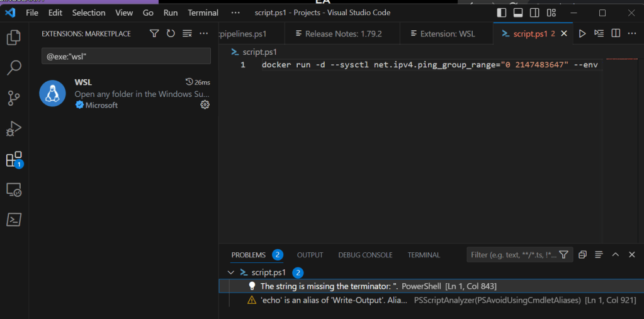
Task: Open the View menu
Action: [x=124, y=13]
